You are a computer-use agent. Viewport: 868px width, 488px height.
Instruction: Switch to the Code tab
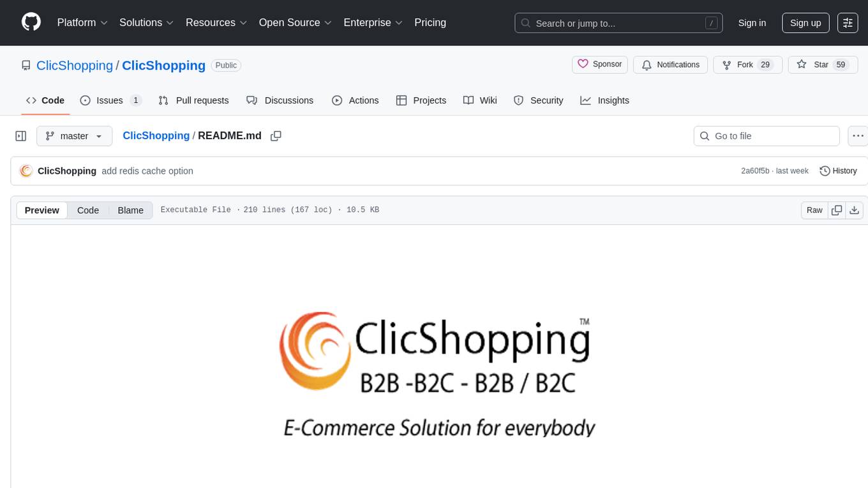tap(45, 100)
